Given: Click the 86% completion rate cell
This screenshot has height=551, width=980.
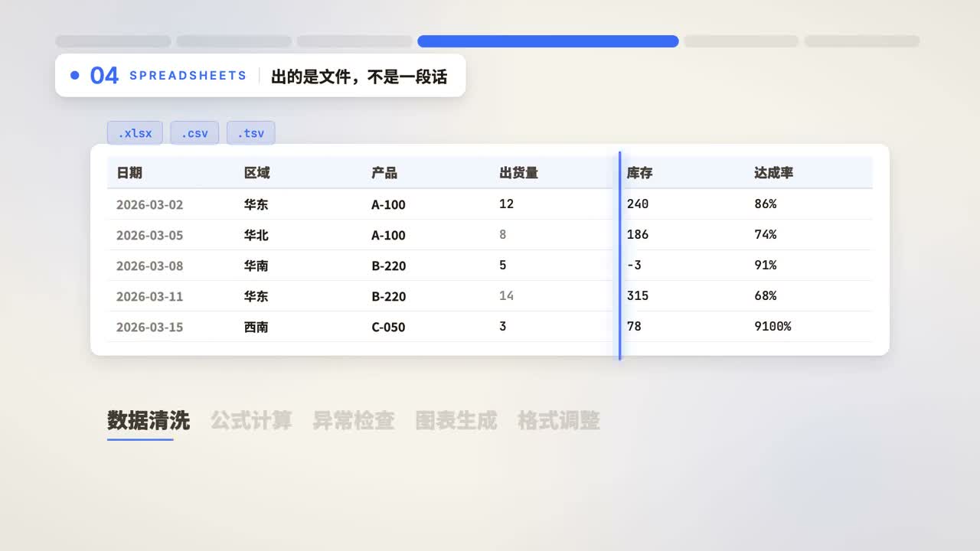Looking at the screenshot, I should 765,204.
